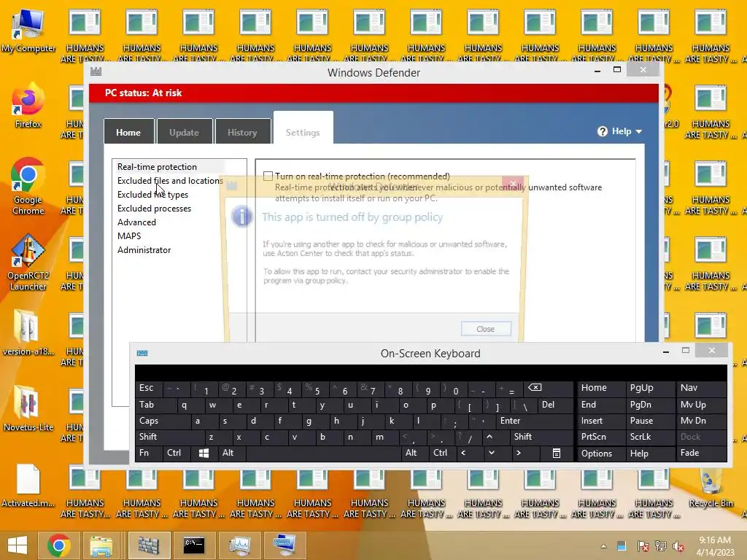Launch Firefox from desktop shortcut
The width and height of the screenshot is (747, 560).
(28, 106)
